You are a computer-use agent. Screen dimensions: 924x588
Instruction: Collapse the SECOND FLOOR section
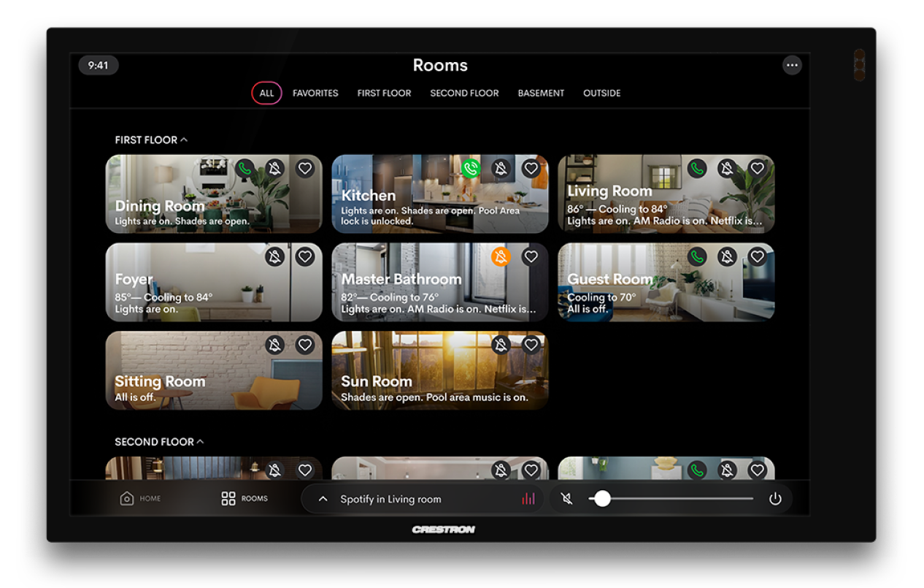coord(201,441)
